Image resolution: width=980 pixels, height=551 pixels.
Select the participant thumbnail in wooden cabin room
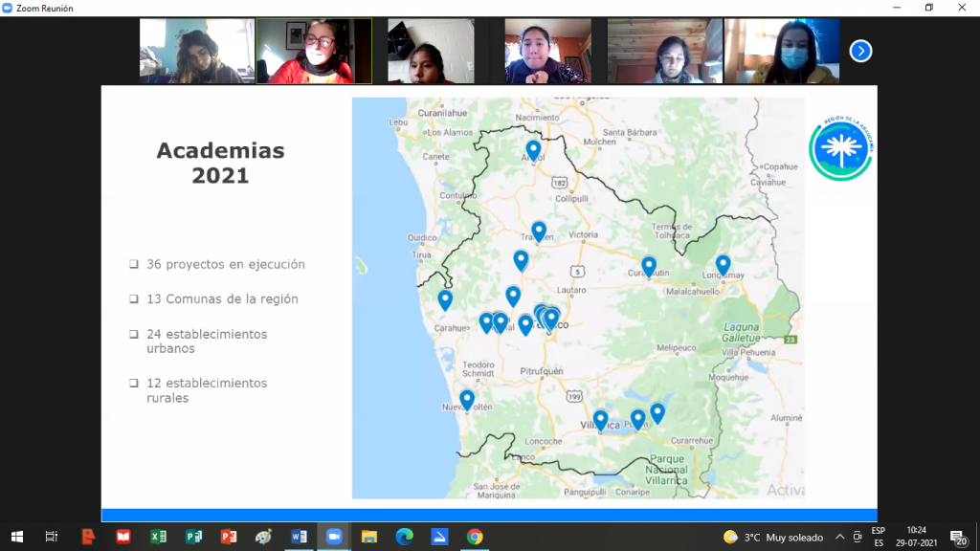(665, 51)
